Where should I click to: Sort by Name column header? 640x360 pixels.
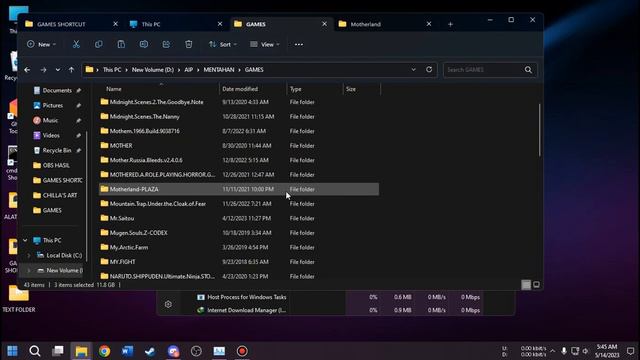[114, 89]
